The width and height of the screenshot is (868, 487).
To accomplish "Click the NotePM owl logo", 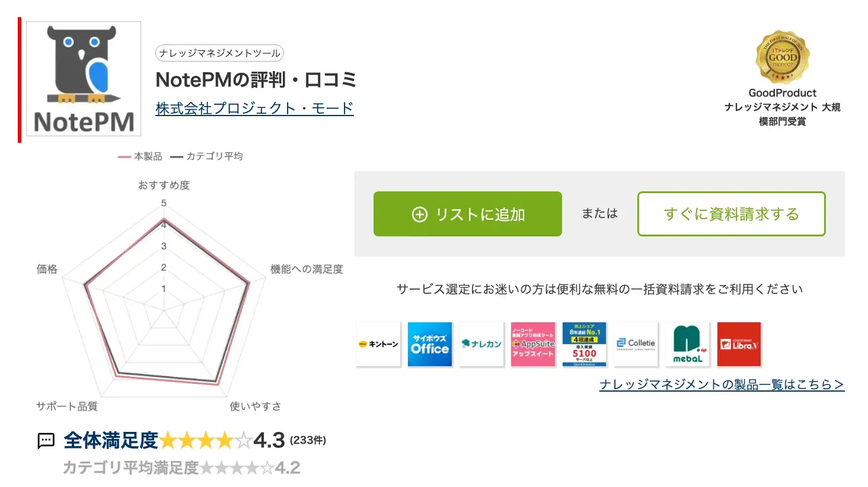I will coord(83,79).
